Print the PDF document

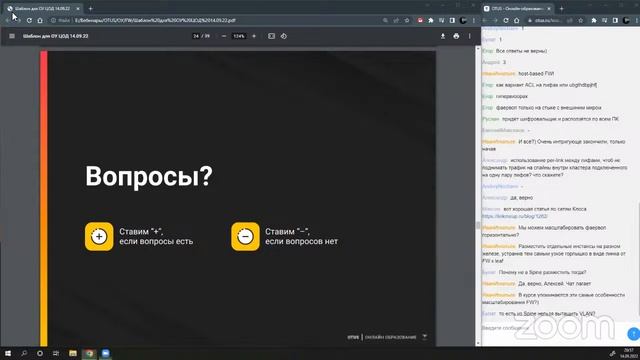[456, 36]
